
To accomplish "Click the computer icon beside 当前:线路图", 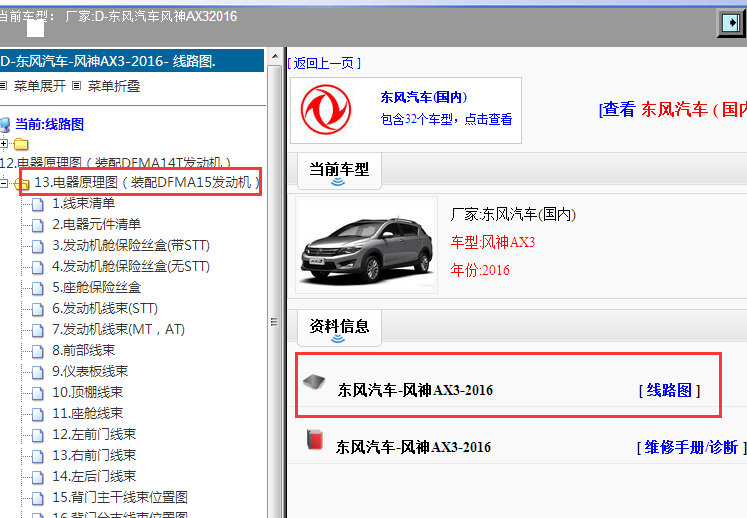I will coord(5,125).
